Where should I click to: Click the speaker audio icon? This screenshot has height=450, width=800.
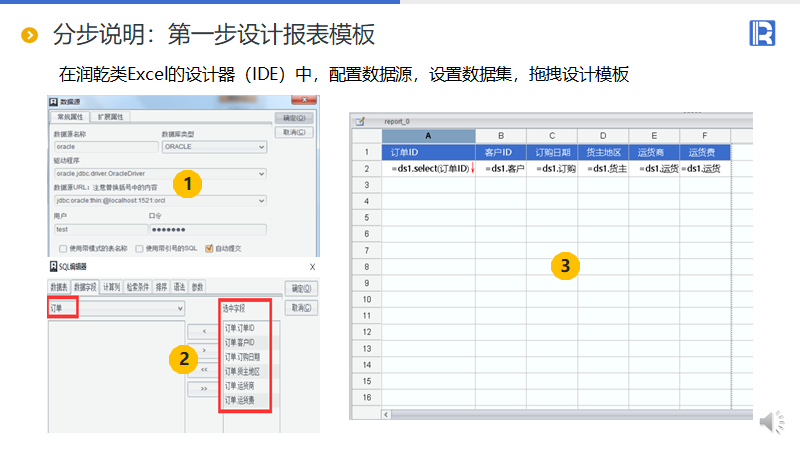[771, 423]
